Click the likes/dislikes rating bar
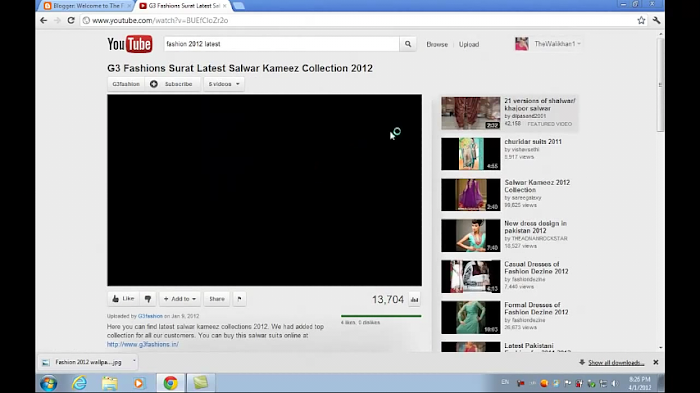This screenshot has height=393, width=700. pyautogui.click(x=381, y=316)
